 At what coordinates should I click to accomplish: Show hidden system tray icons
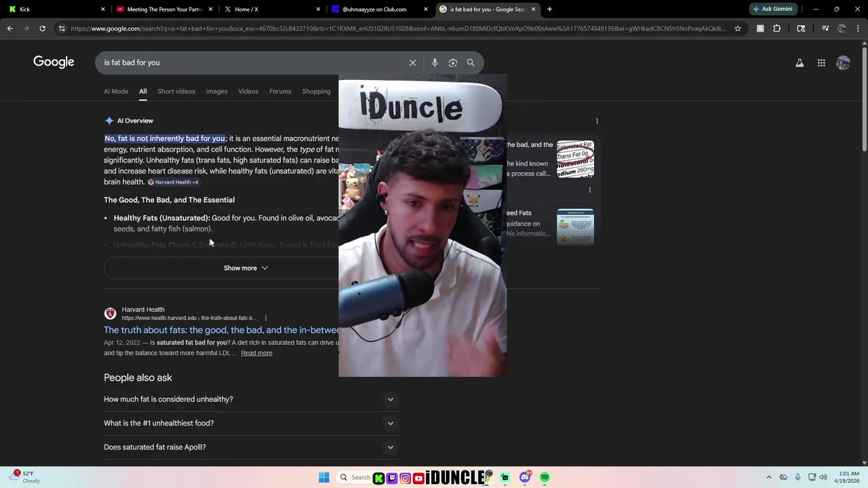pos(768,477)
